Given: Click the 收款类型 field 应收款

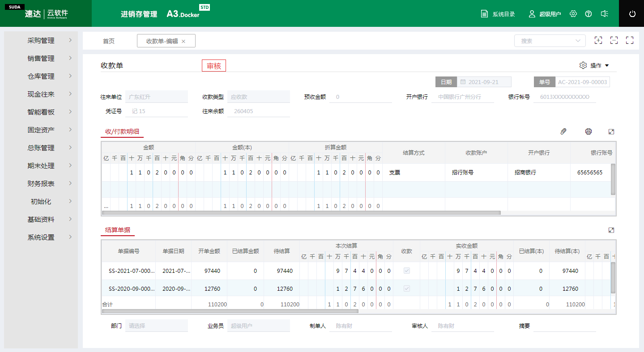Looking at the screenshot, I should click(x=259, y=97).
